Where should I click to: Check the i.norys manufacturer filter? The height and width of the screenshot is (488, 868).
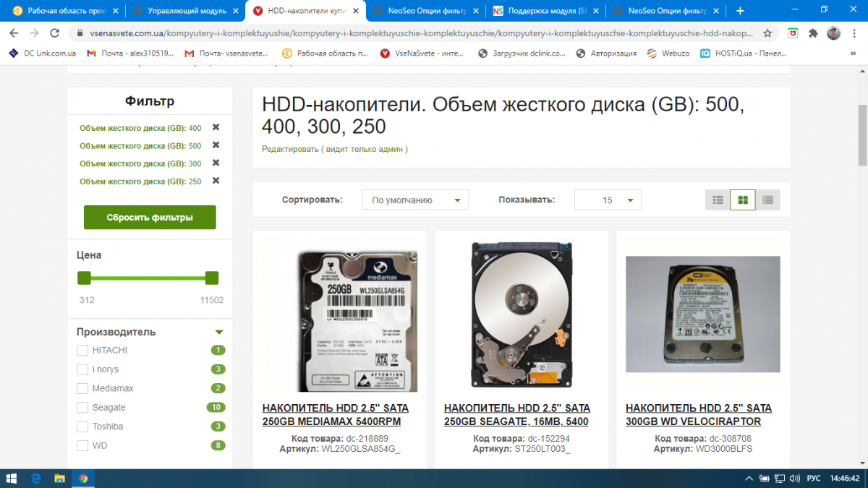pyautogui.click(x=82, y=369)
